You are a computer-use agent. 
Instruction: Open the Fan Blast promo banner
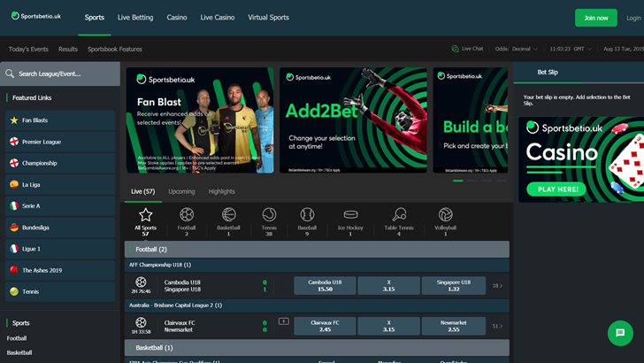[x=200, y=120]
